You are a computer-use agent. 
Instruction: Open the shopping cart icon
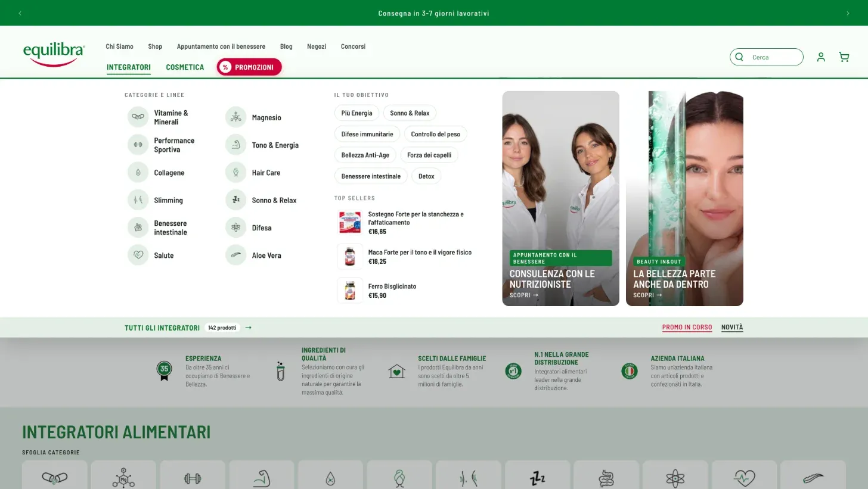pos(844,57)
